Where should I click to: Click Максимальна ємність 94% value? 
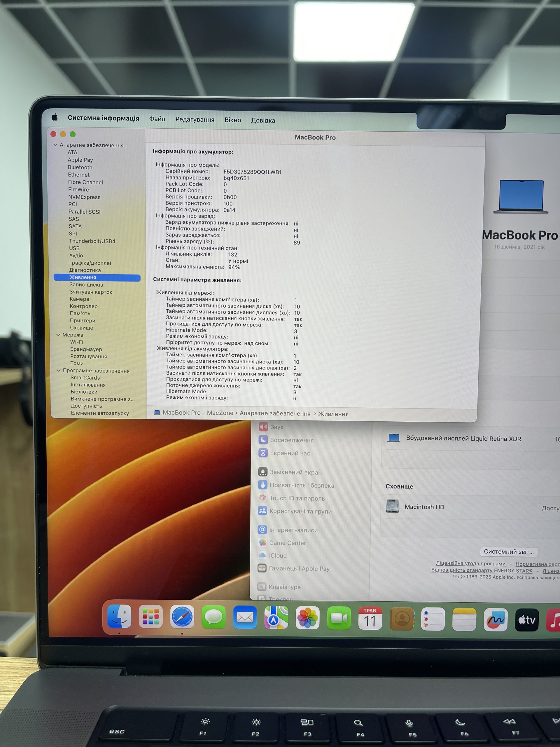click(234, 267)
